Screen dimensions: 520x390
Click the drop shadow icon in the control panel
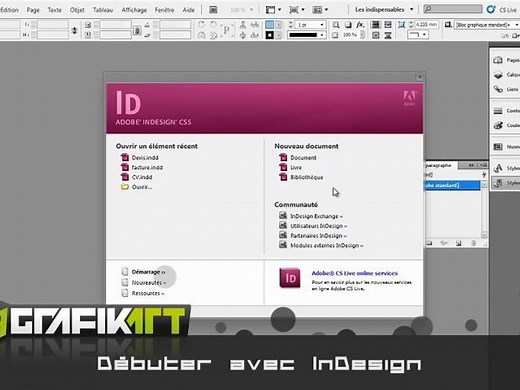click(348, 25)
